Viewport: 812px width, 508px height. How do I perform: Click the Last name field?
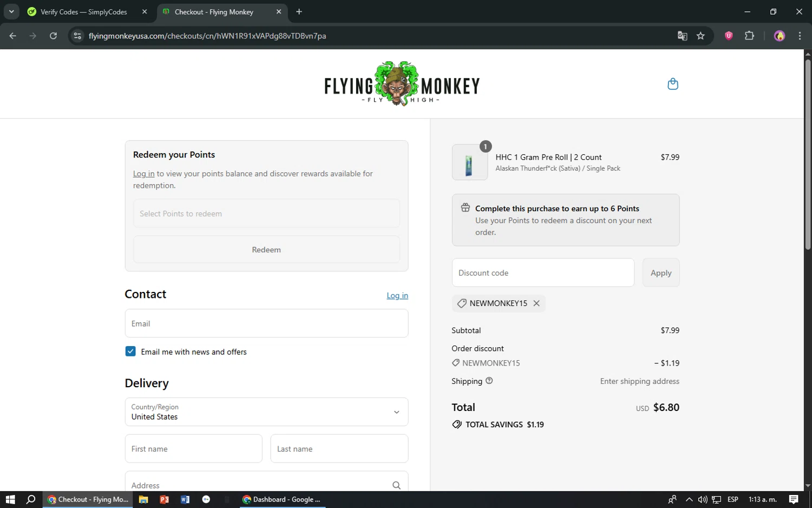point(339,449)
